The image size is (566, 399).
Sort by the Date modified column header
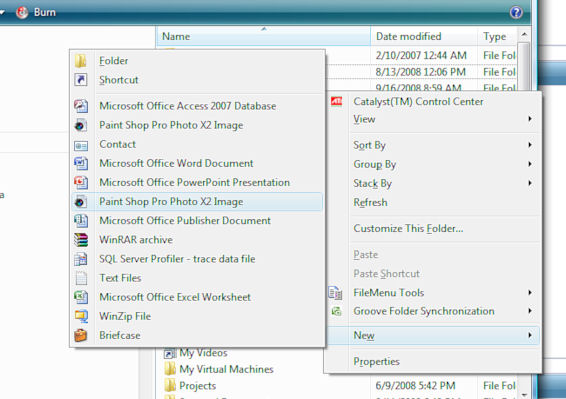tap(424, 36)
